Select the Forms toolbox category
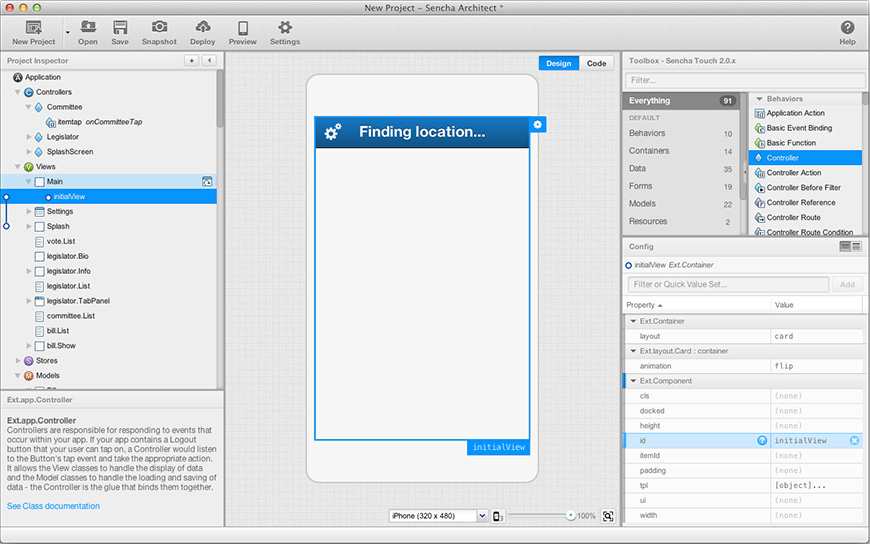870x544 pixels. (x=681, y=187)
